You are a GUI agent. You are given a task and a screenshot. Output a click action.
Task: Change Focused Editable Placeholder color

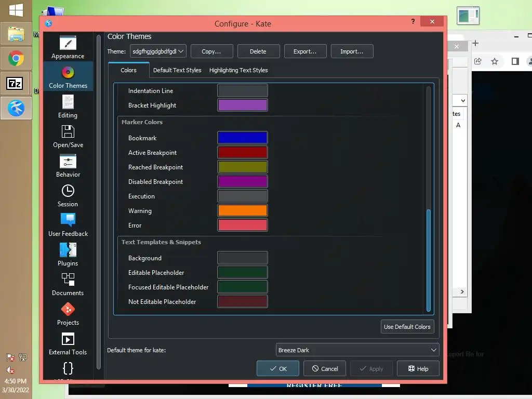tap(243, 287)
